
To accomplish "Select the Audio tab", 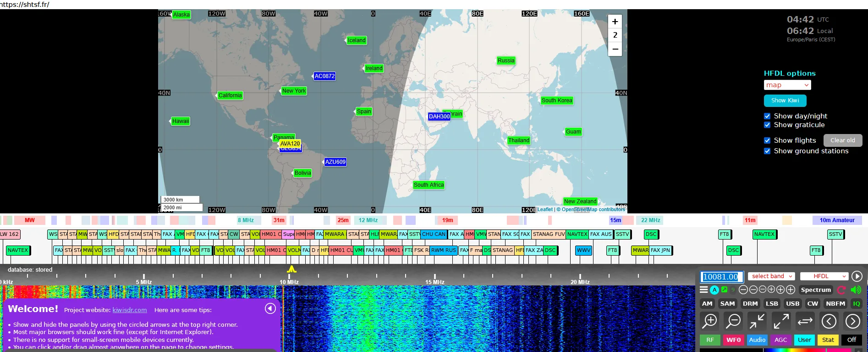I will coord(757,340).
